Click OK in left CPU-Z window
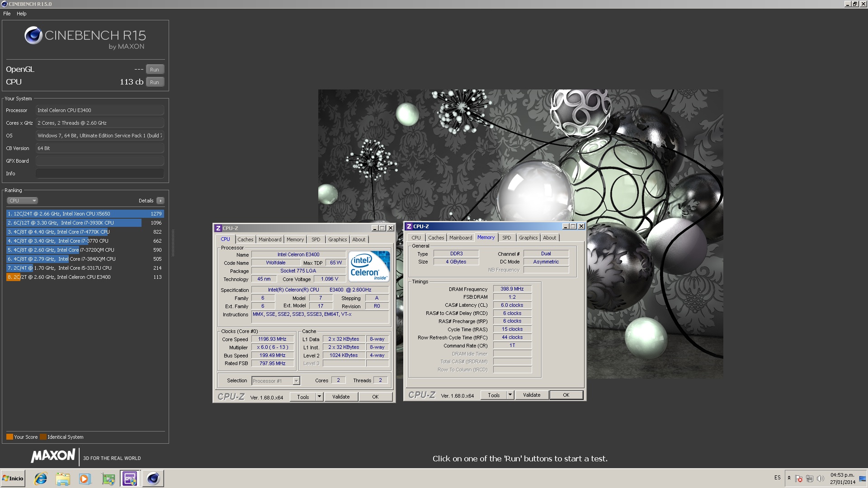868x488 pixels. point(375,397)
